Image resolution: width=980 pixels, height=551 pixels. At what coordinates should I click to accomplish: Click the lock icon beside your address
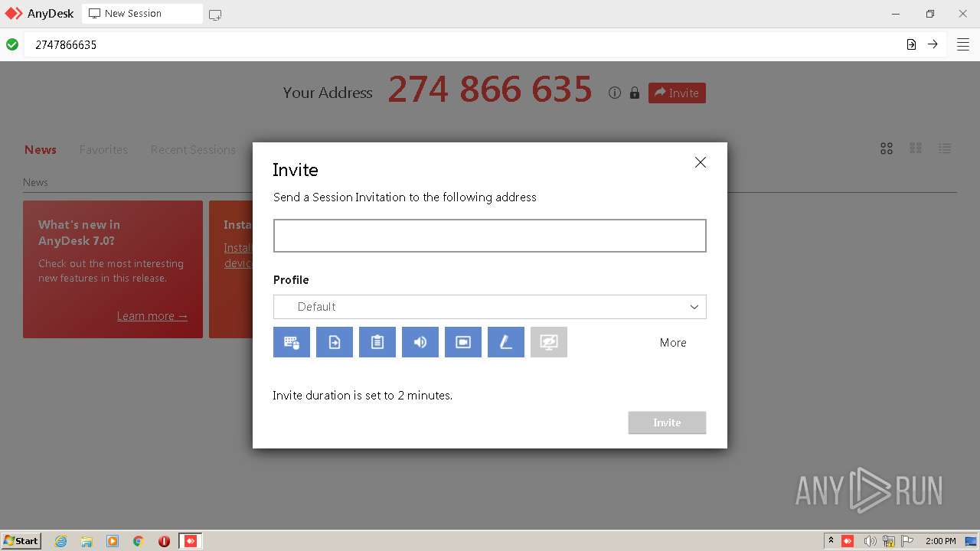point(635,93)
